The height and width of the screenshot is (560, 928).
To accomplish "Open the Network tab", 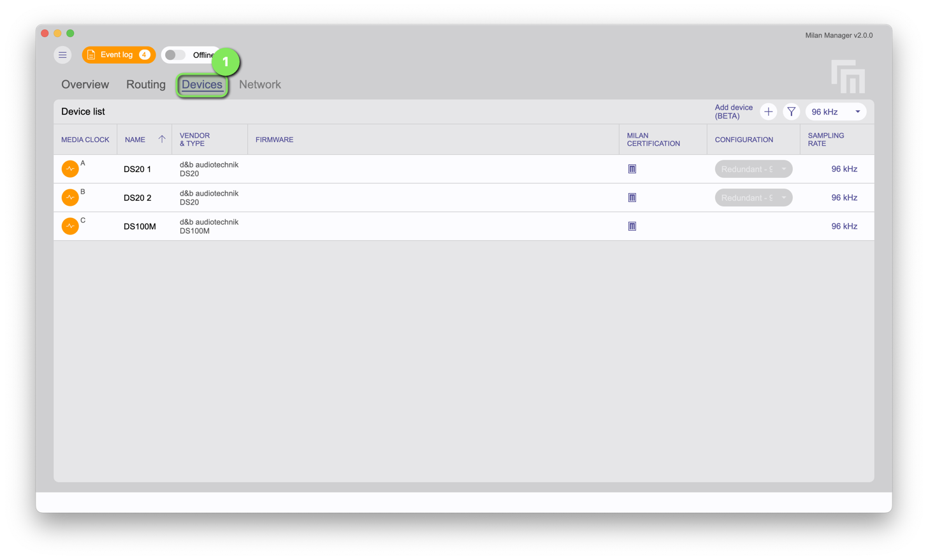I will (x=259, y=84).
